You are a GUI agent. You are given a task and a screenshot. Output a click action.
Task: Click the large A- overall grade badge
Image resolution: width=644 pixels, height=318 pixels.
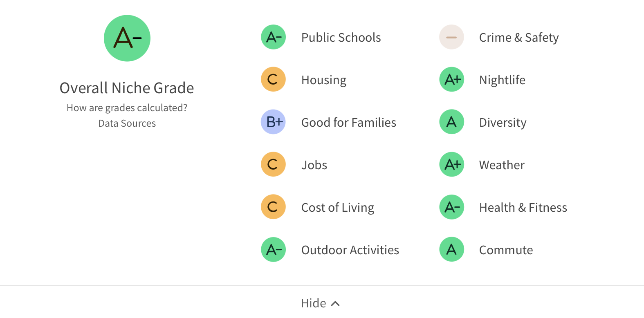[127, 38]
